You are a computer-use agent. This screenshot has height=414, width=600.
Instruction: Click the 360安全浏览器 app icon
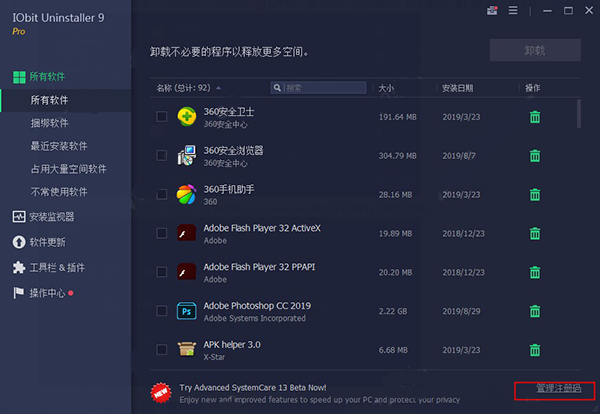click(x=187, y=155)
